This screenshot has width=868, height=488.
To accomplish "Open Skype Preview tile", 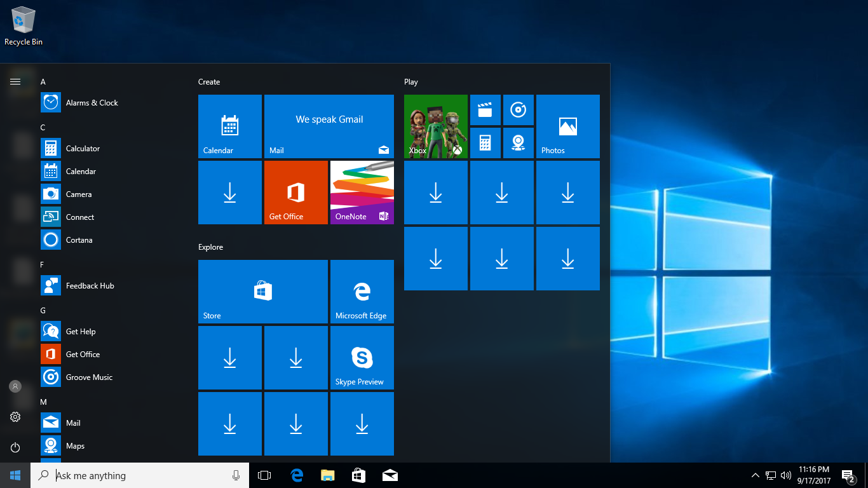I will click(362, 358).
